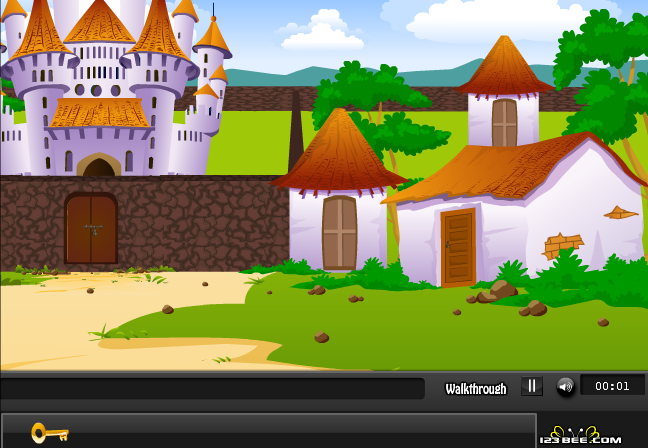Screen dimensions: 648x448
Task: Open the orange wooden door of the house
Action: 458,248
